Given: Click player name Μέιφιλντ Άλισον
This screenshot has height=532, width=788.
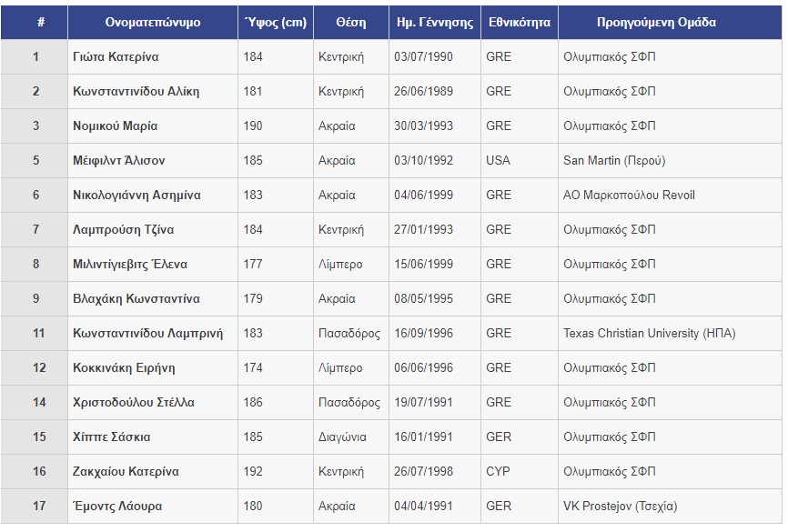Looking at the screenshot, I should pyautogui.click(x=118, y=161).
